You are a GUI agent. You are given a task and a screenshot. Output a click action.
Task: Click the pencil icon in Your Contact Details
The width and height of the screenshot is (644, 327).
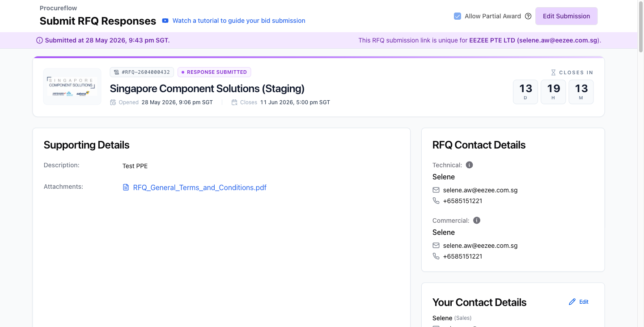coord(572,302)
